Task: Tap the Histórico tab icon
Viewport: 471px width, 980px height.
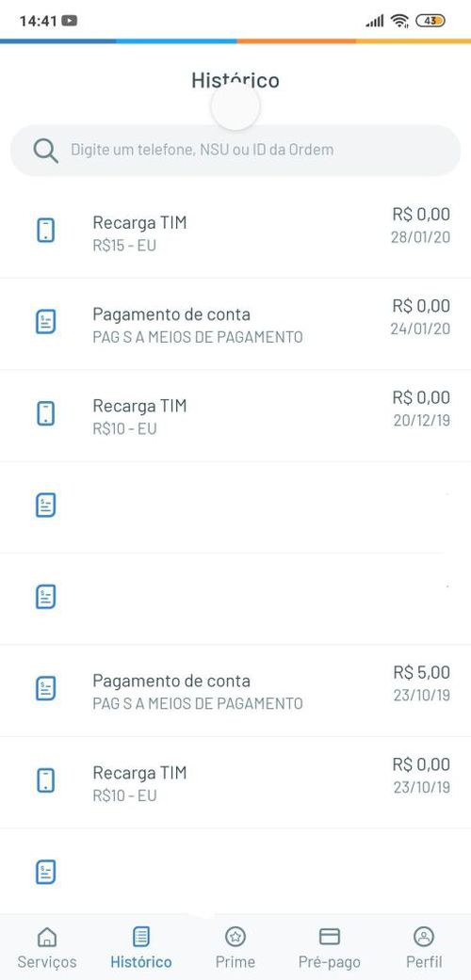Action: click(x=141, y=937)
